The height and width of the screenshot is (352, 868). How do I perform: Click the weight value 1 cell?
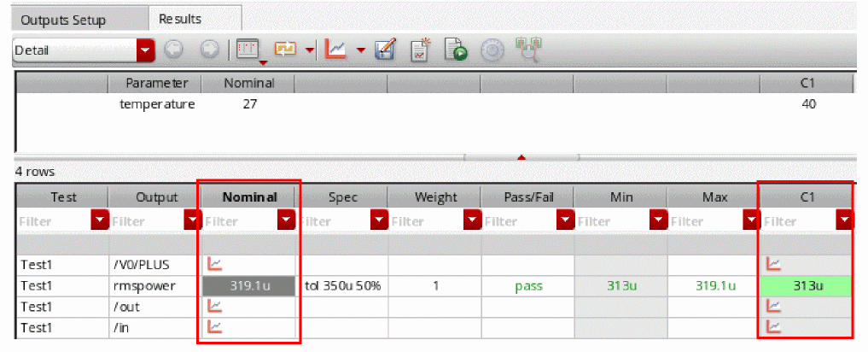tap(434, 286)
